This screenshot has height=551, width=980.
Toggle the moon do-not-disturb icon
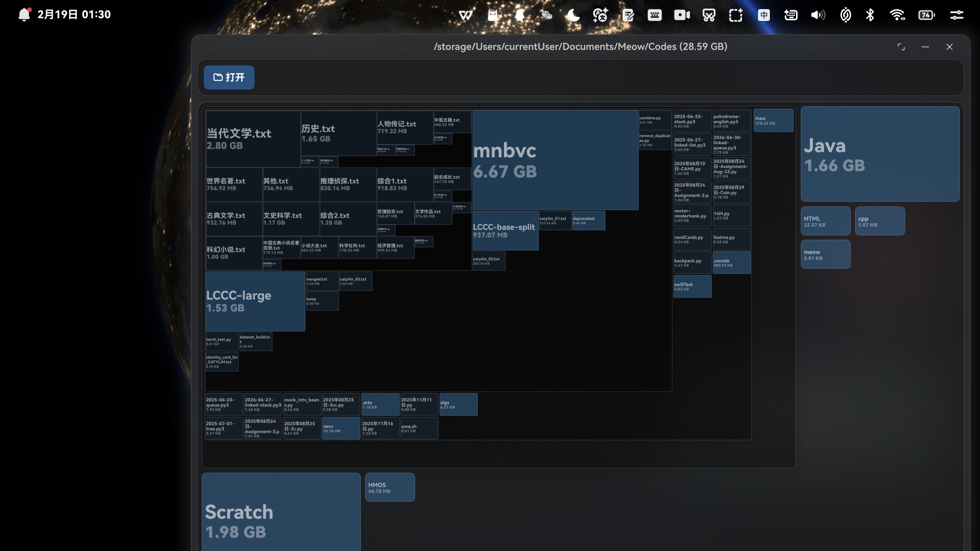[x=573, y=15]
